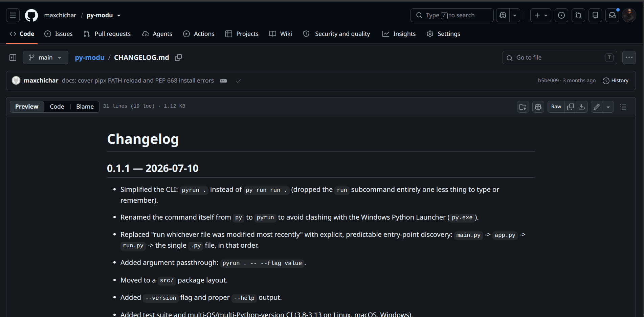Open the commit message about pipx PATH
The image size is (644, 317).
138,81
